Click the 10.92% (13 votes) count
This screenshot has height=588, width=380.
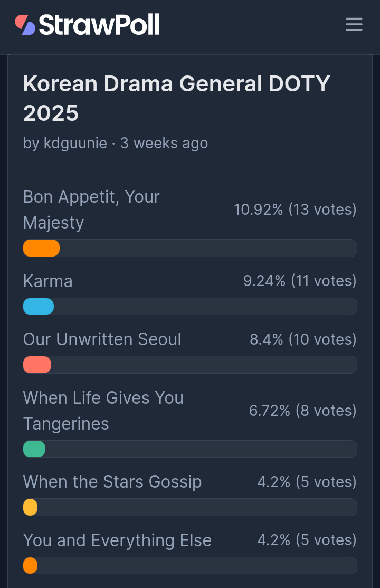(x=295, y=210)
